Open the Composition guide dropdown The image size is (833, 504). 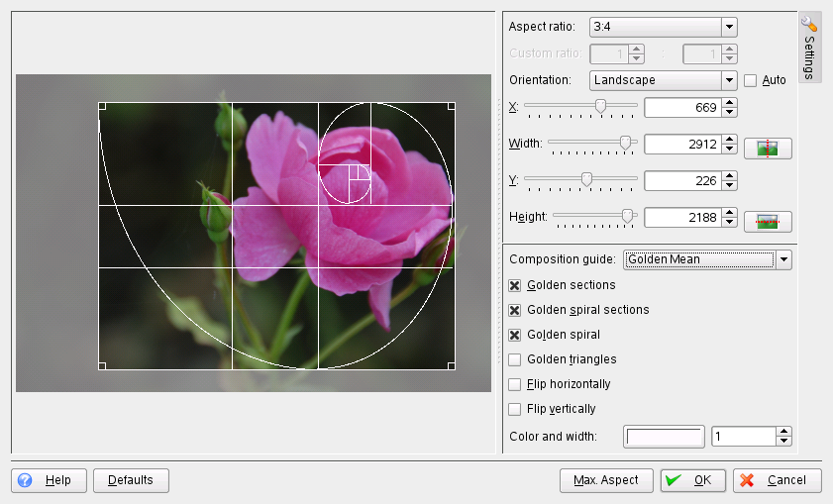pos(707,259)
